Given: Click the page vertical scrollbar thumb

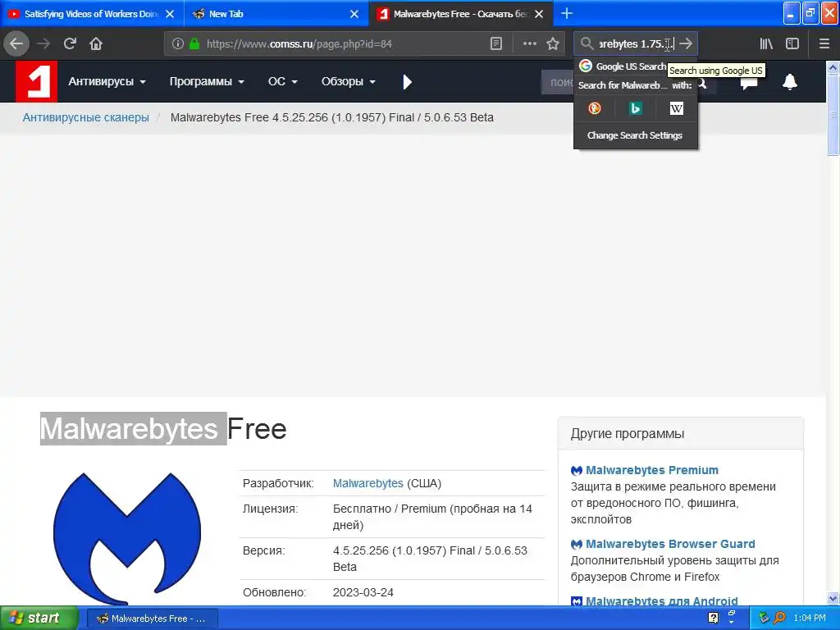Looking at the screenshot, I should pos(833,114).
